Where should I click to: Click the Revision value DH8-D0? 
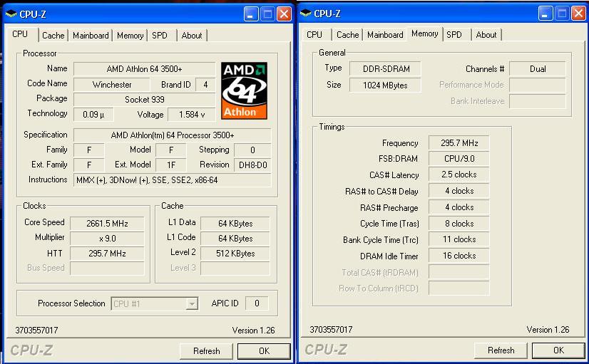252,165
